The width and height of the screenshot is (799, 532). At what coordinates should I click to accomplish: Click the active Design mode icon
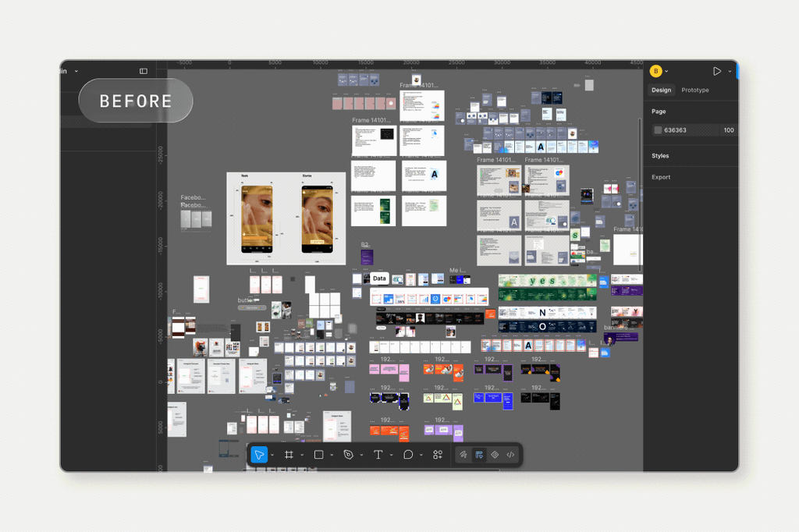[x=479, y=455]
